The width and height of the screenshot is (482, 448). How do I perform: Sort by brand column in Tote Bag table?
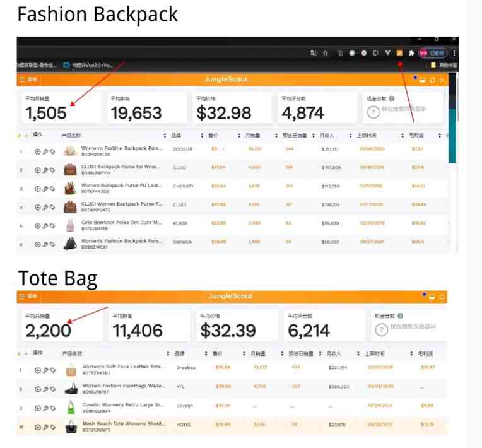pyautogui.click(x=206, y=353)
